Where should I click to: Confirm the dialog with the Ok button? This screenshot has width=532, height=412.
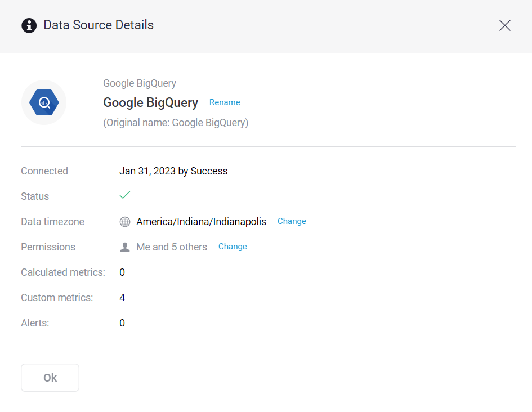click(50, 377)
